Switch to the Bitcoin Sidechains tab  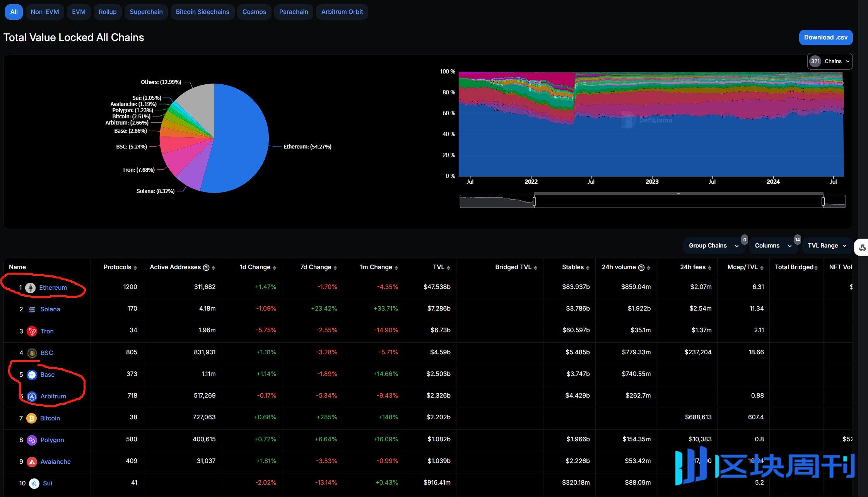click(x=202, y=12)
